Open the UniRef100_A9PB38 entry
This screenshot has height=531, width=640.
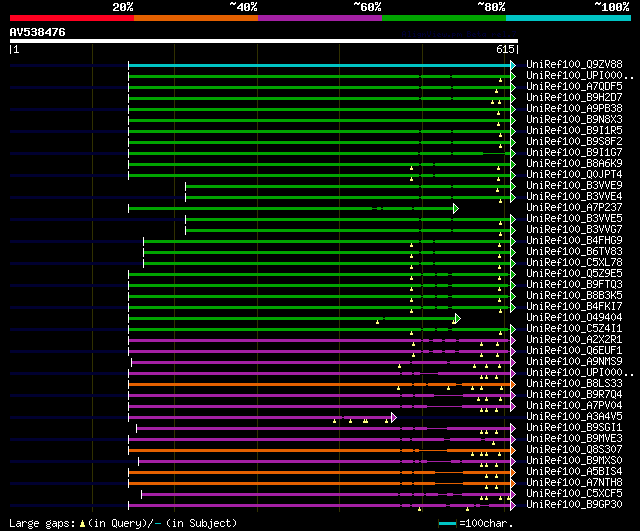click(x=574, y=109)
